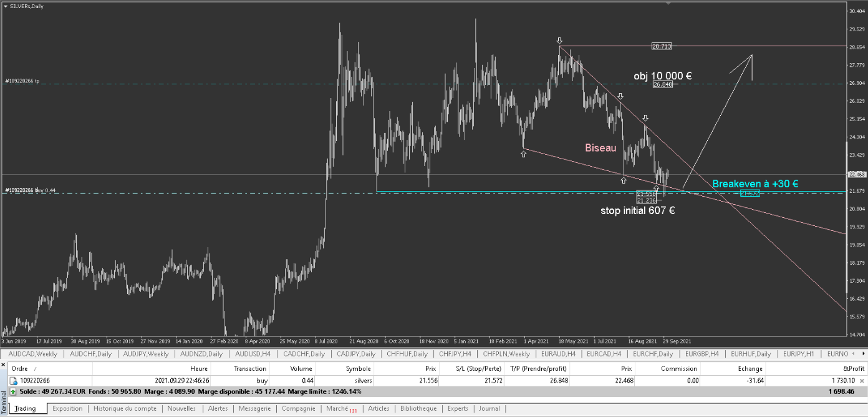Open the CHFJPY,H4 chart tab
This screenshot has height=417, width=868.
click(455, 354)
